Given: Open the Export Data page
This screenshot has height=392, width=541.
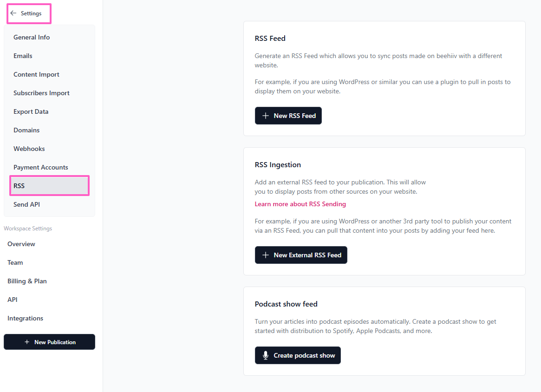Looking at the screenshot, I should click(31, 111).
